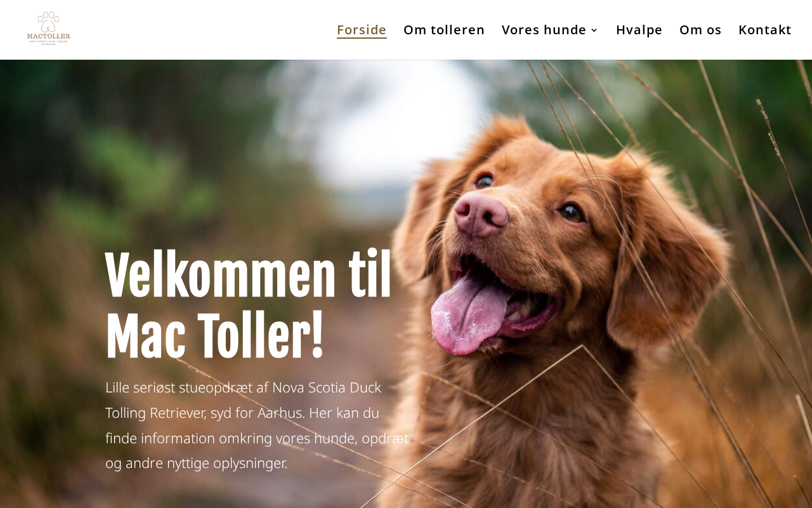Select Kontakt in the navigation bar
Image resolution: width=812 pixels, height=508 pixels.
[765, 30]
